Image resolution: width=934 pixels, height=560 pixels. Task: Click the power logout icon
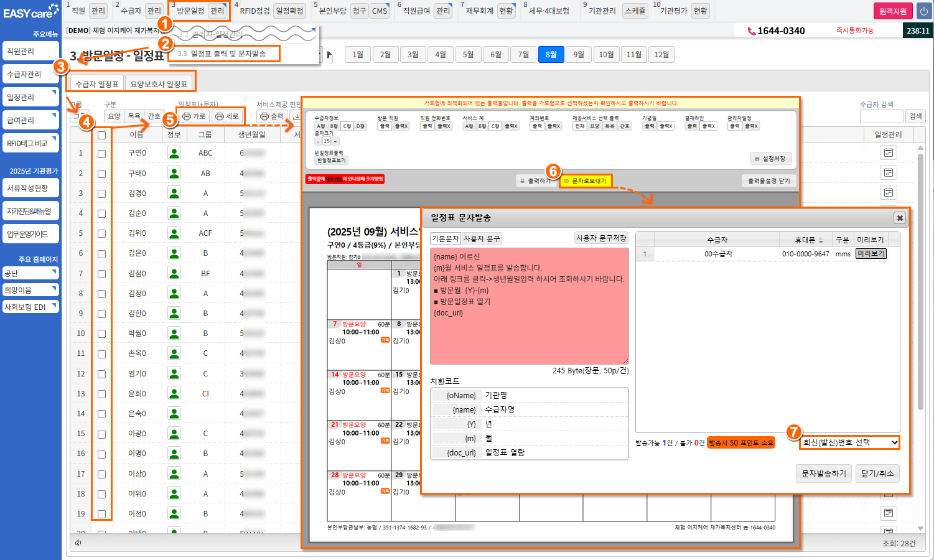(923, 11)
